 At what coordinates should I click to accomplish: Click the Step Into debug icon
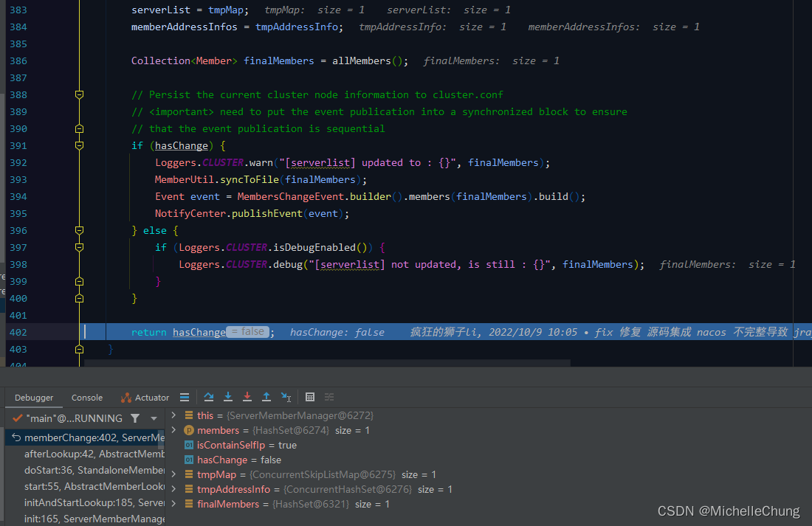pyautogui.click(x=228, y=397)
